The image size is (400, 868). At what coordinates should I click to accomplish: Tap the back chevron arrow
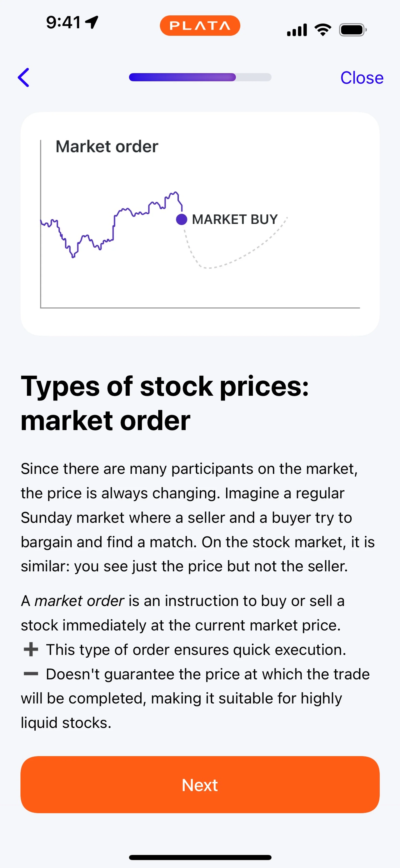point(24,78)
